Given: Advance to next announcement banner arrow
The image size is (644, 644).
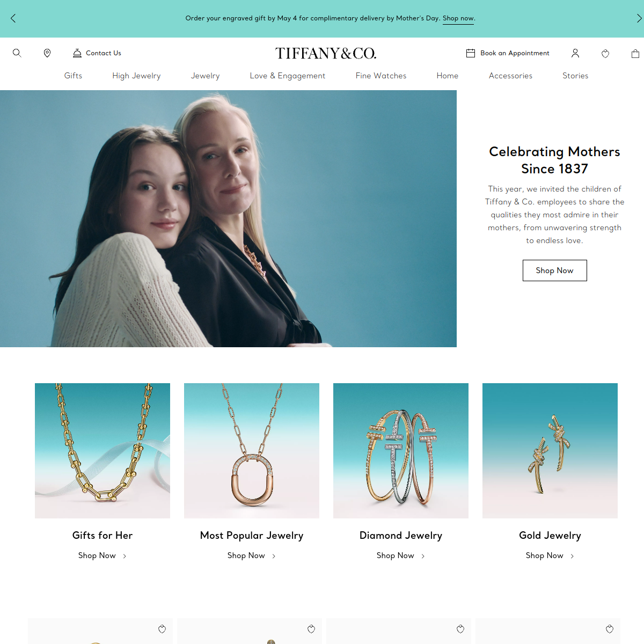Looking at the screenshot, I should 639,18.
